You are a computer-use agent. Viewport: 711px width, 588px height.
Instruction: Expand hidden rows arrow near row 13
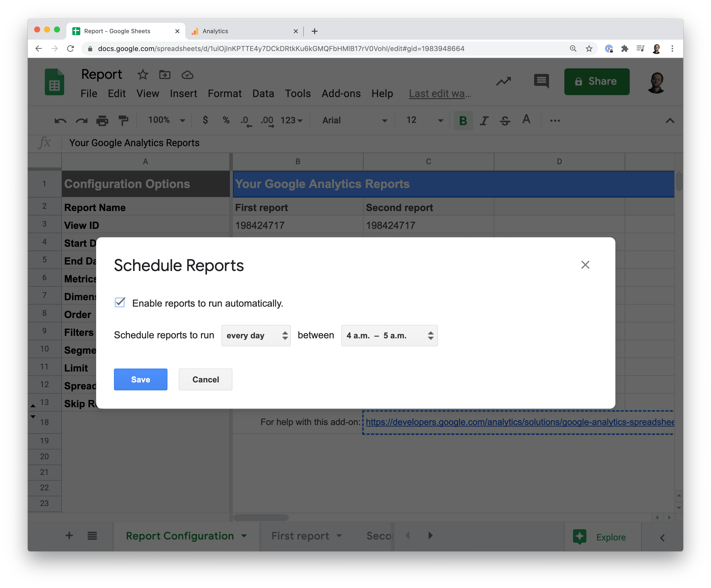(33, 405)
